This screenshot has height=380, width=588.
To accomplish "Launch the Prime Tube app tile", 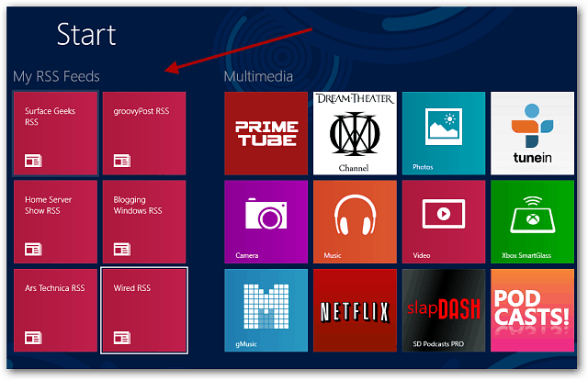I will pos(266,133).
